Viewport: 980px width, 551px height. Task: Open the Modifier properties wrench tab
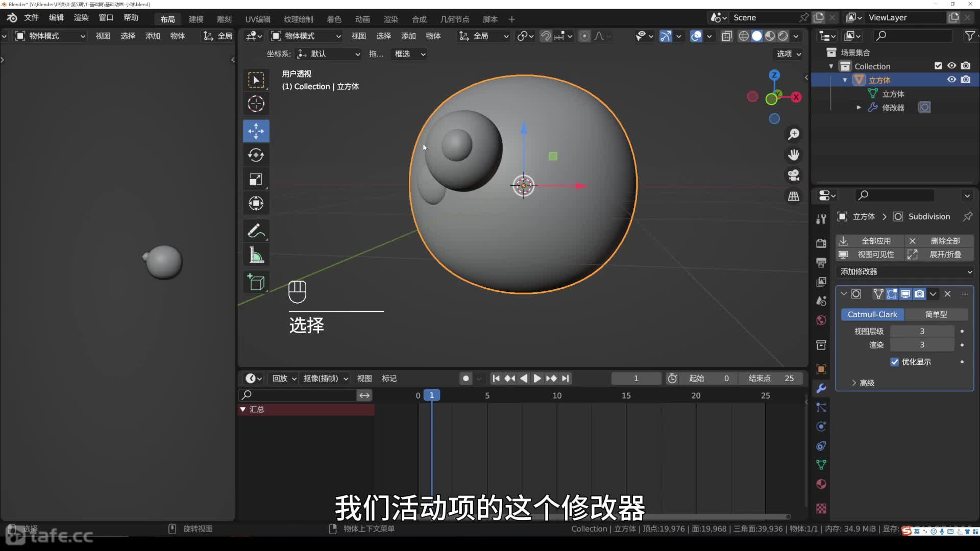point(821,388)
